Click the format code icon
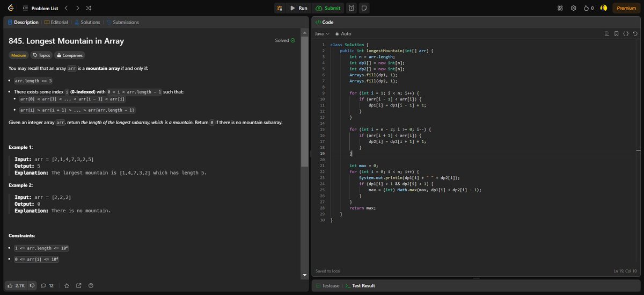This screenshot has width=644, height=295. (x=607, y=34)
